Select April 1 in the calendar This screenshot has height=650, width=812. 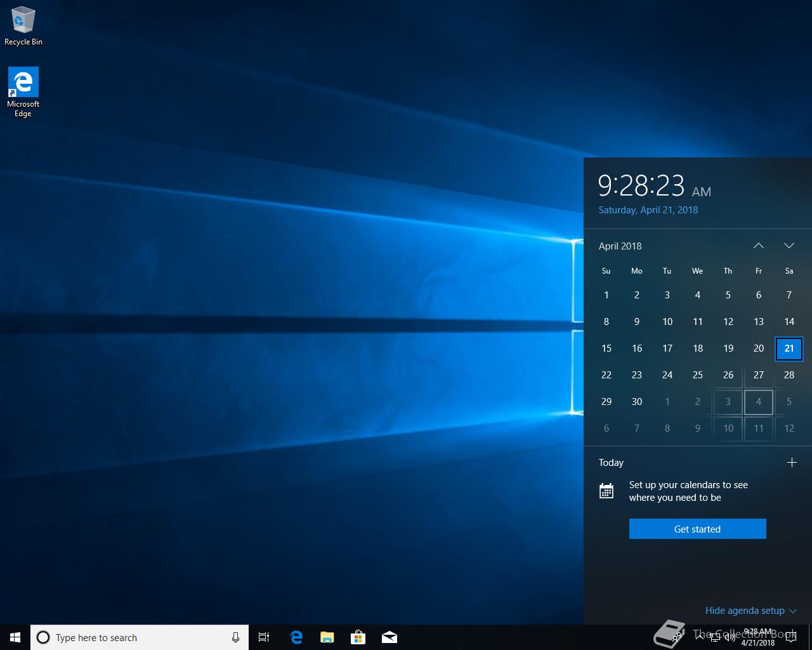(606, 295)
